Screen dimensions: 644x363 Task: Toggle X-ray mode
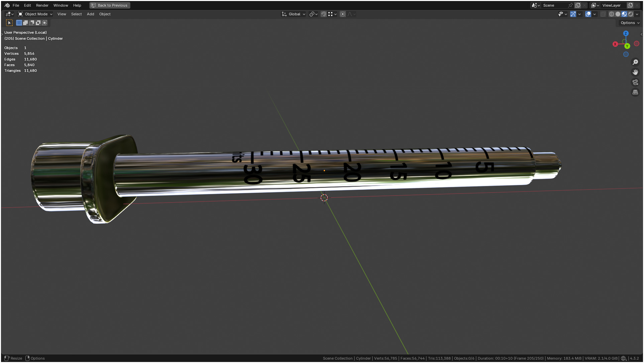pos(603,14)
